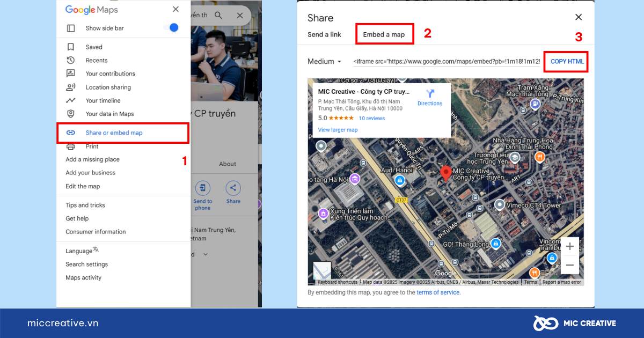Click the GO! Thăng Long shopping marker
The width and height of the screenshot is (644, 338).
point(496,244)
